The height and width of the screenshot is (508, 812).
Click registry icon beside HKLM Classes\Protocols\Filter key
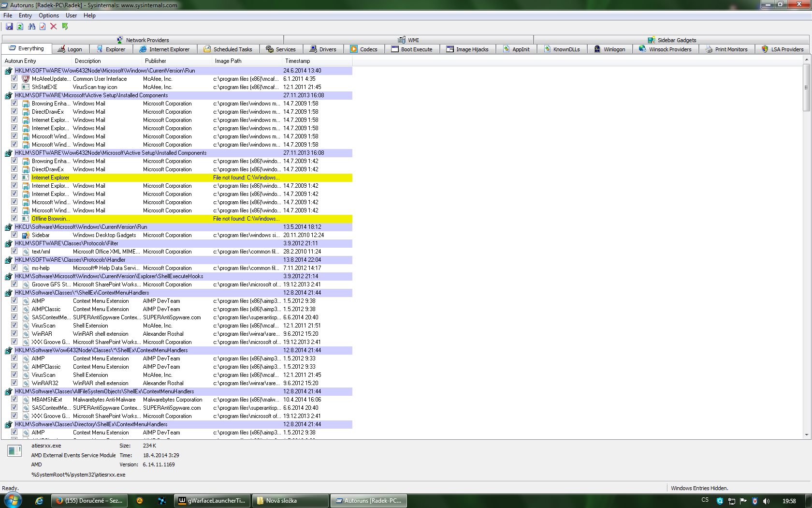8,243
